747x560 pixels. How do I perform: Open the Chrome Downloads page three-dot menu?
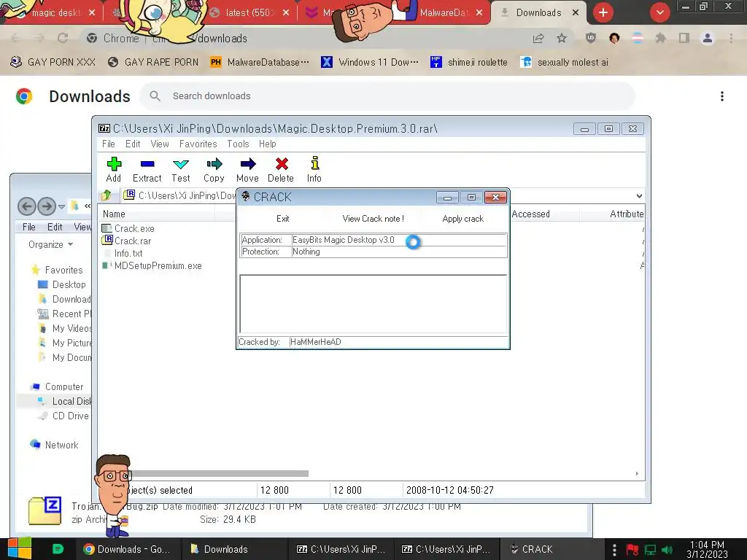pyautogui.click(x=722, y=96)
